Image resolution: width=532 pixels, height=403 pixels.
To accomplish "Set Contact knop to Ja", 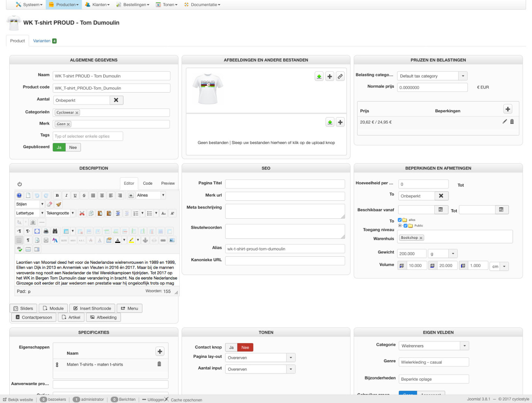I will pyautogui.click(x=231, y=347).
